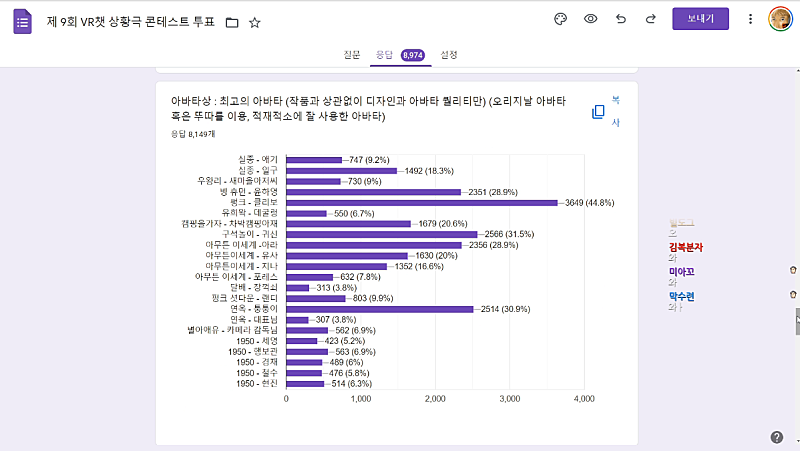
Task: Click the 2514 (30.9%) value label
Action: click(505, 309)
